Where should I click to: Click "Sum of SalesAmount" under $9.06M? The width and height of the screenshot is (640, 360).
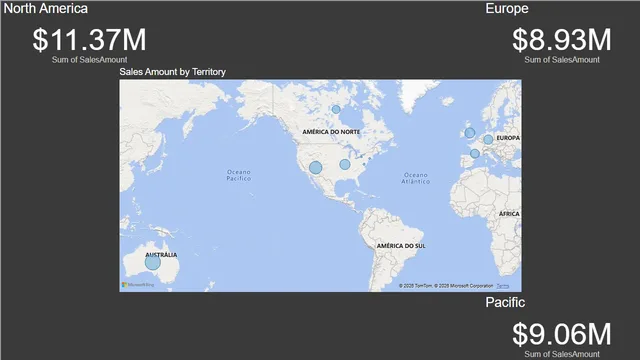[x=562, y=354]
